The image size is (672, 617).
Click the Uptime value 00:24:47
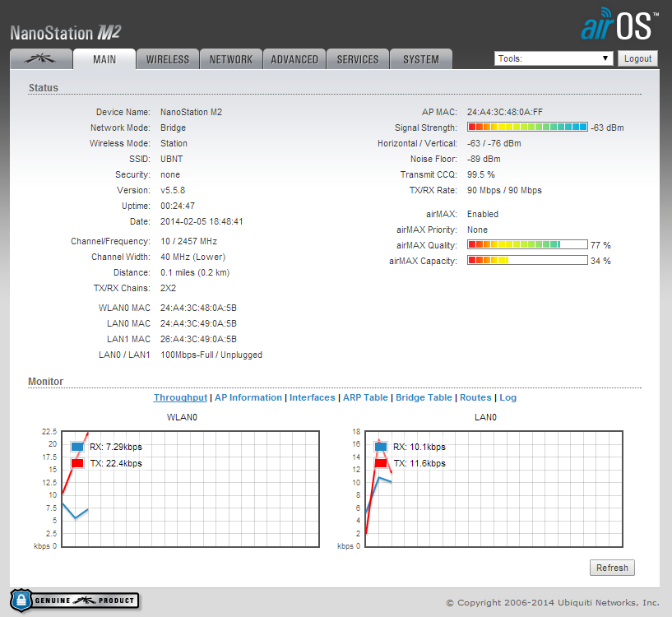[178, 206]
